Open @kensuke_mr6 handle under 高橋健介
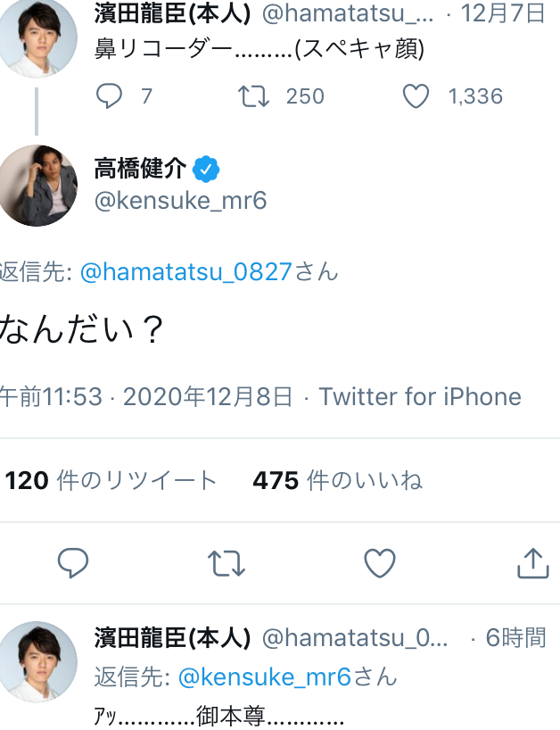This screenshot has height=730, width=560. pyautogui.click(x=180, y=200)
